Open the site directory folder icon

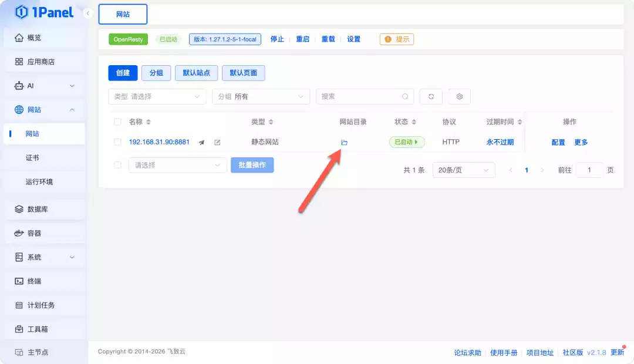[345, 142]
